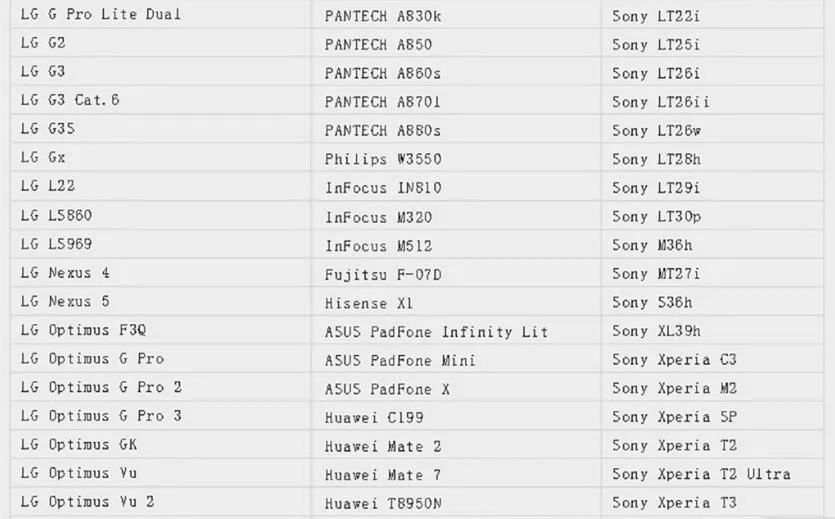Select the LG G Pro Lite Dual cell
Screen dimensions: 835x519
point(160,14)
